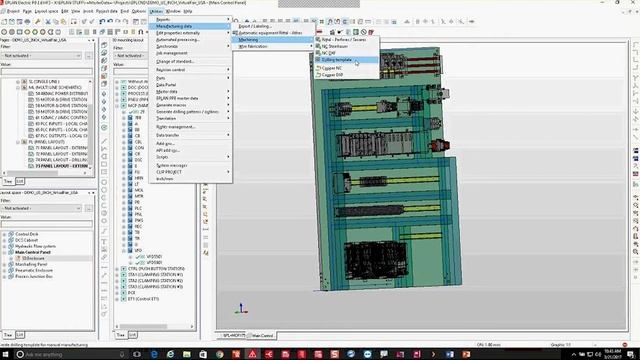The image size is (640, 360).
Task: Expand ML (MULTI LINE SCHEMATIC) node
Action: (x=18, y=87)
